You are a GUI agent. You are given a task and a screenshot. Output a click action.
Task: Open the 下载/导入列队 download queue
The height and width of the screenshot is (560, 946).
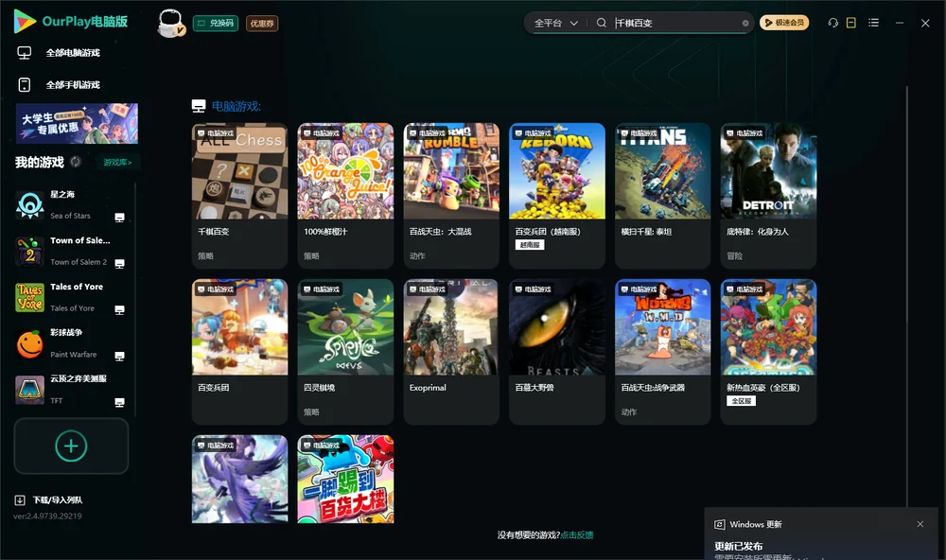coord(48,499)
